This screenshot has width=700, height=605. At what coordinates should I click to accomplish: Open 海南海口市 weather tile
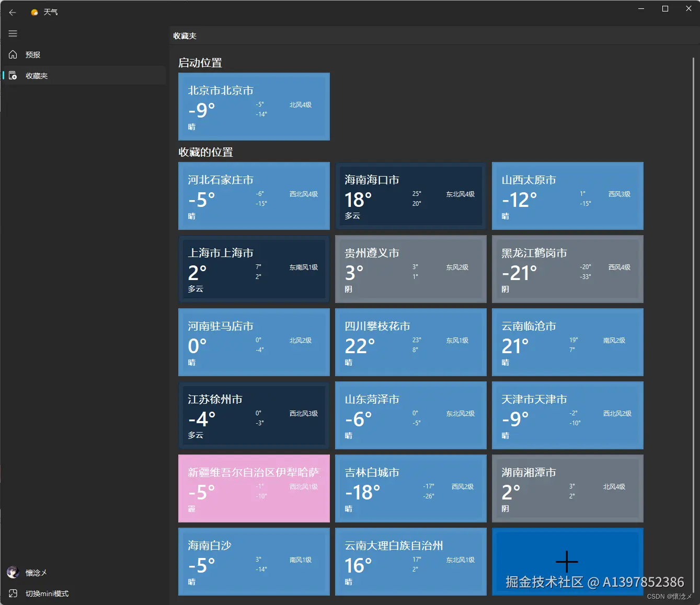tap(411, 196)
